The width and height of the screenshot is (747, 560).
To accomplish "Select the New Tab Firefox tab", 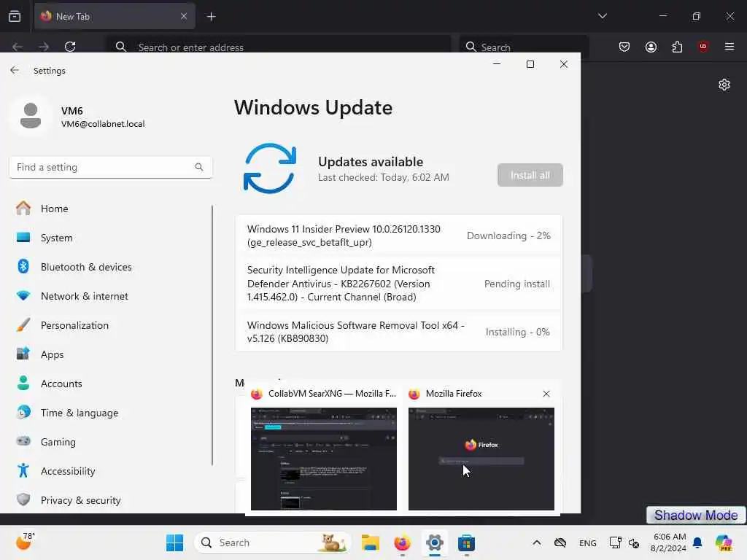I will point(115,17).
